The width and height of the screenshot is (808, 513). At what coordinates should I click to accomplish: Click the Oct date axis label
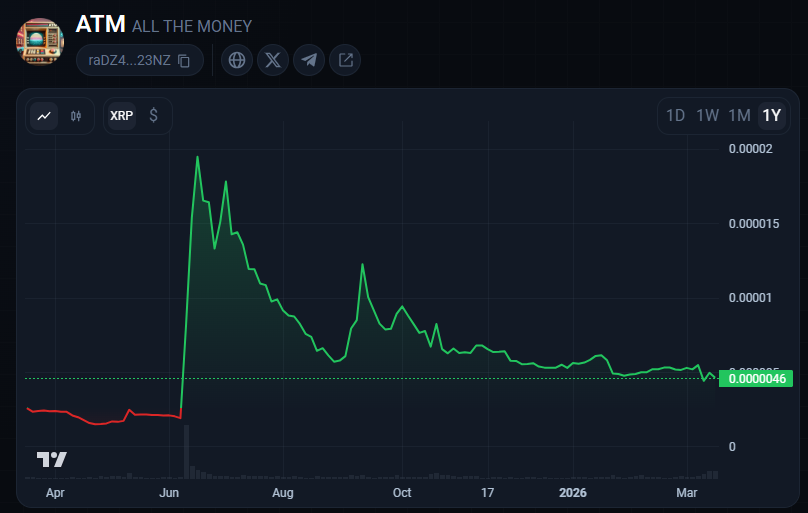(402, 493)
